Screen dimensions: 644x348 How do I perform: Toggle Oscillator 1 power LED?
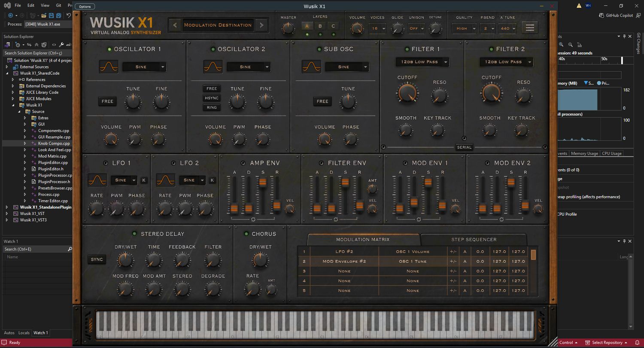coord(109,49)
